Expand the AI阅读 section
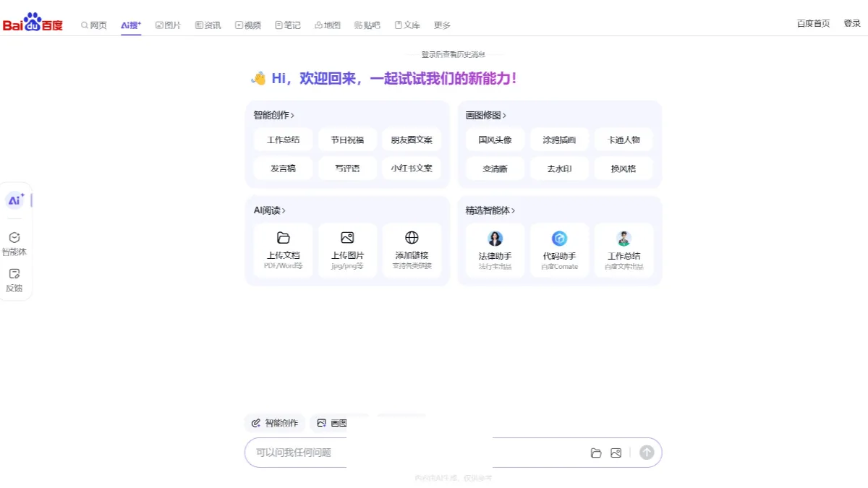Viewport: 868px width, 488px height. click(270, 210)
